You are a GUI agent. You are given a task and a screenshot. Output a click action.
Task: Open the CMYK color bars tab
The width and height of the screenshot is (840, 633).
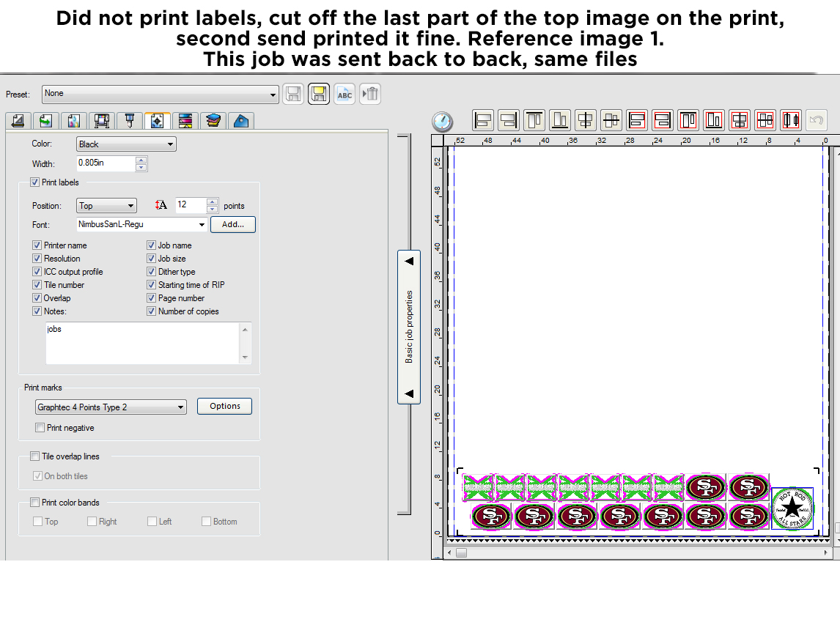[x=185, y=121]
